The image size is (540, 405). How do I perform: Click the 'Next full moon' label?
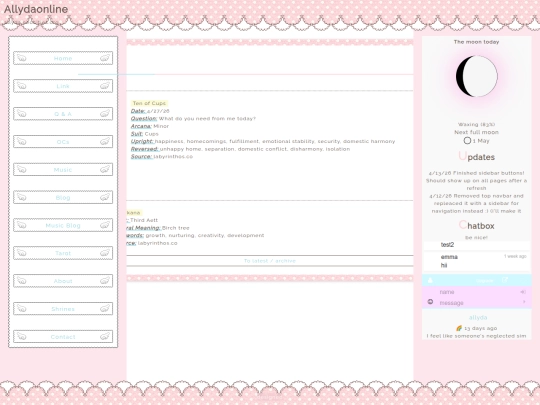click(x=476, y=132)
